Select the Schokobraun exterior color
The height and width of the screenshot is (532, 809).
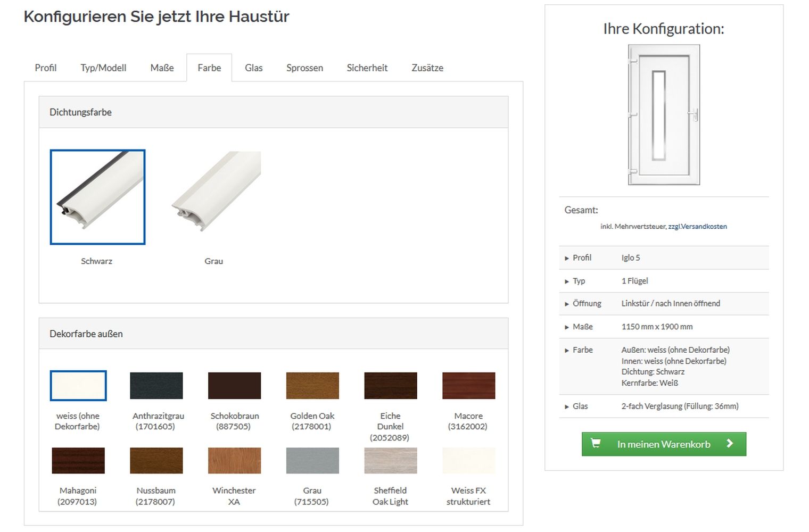[234, 386]
